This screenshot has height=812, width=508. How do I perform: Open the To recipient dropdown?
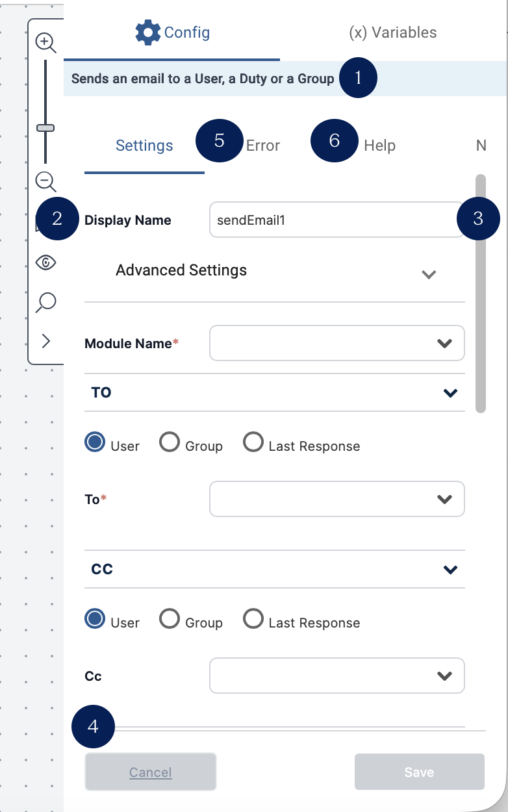(337, 499)
